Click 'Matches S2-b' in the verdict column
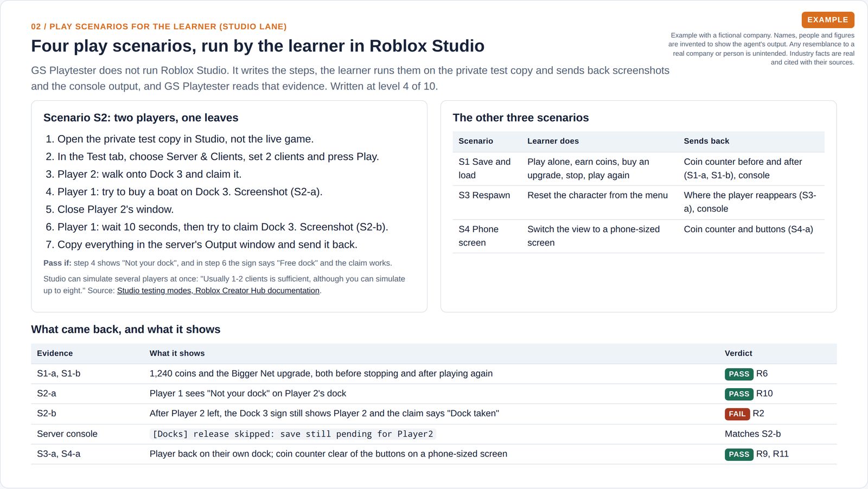Screen dimensions: 868x489 pos(753,434)
